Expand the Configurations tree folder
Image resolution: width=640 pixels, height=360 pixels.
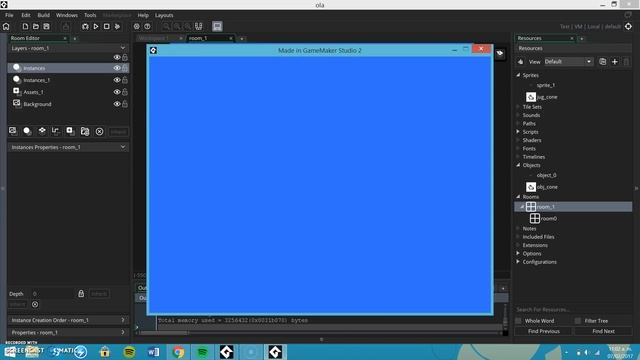coord(518,262)
